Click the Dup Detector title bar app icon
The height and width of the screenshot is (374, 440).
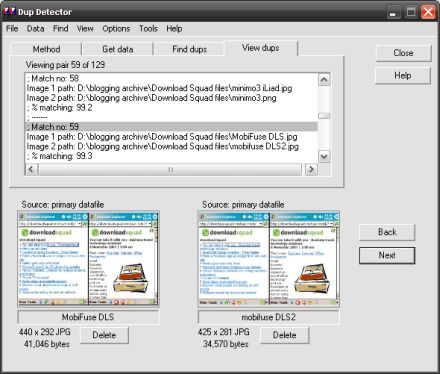click(x=9, y=12)
